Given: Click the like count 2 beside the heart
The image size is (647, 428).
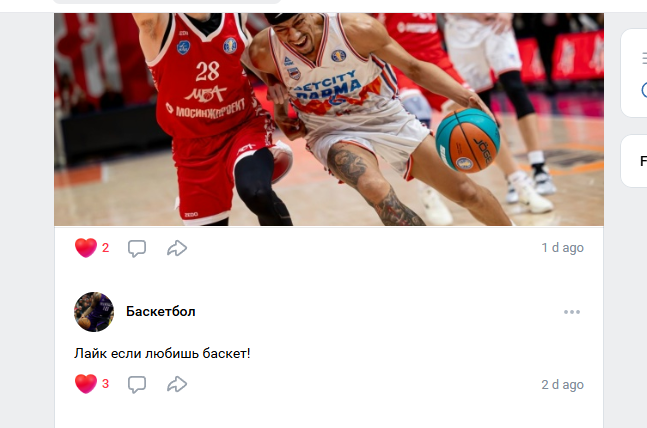Looking at the screenshot, I should pyautogui.click(x=106, y=248).
